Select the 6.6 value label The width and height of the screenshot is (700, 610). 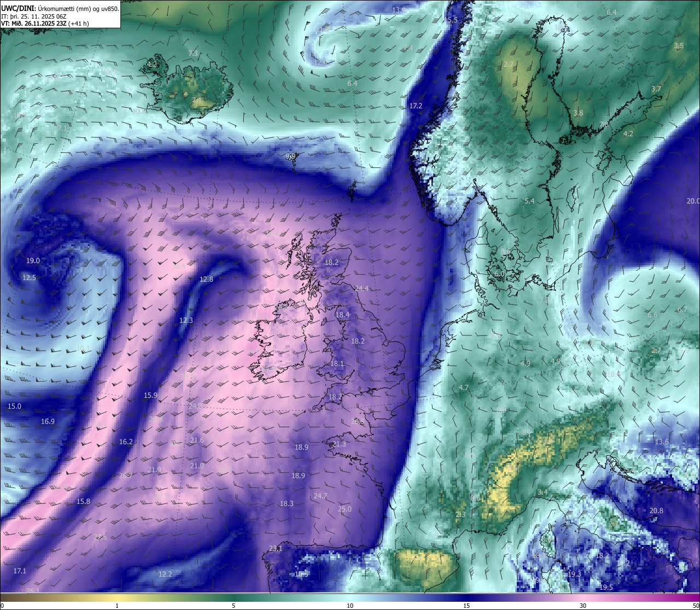tap(652, 315)
